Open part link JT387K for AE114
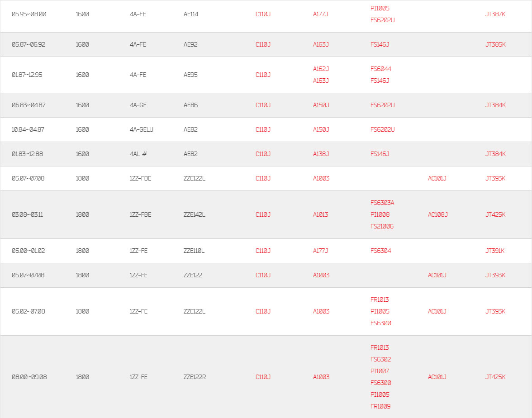Screen dimensions: 532x418 click(495, 14)
